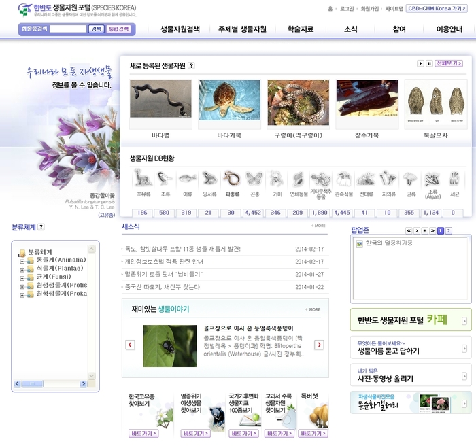Select the birds (조류) category icon
This screenshot has width=476, height=448.
pos(164,179)
